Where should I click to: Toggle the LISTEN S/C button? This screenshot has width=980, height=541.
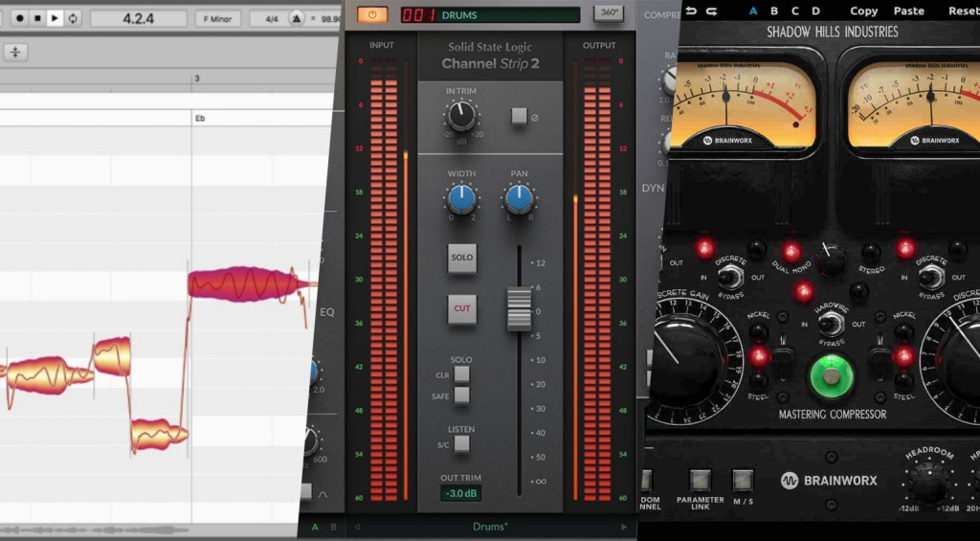(x=461, y=444)
